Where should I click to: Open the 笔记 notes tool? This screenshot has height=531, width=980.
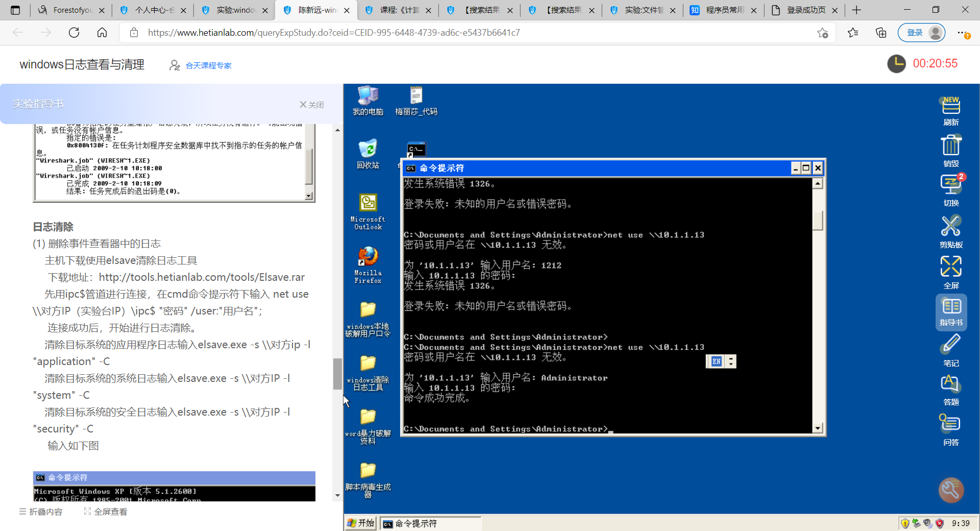pyautogui.click(x=951, y=350)
